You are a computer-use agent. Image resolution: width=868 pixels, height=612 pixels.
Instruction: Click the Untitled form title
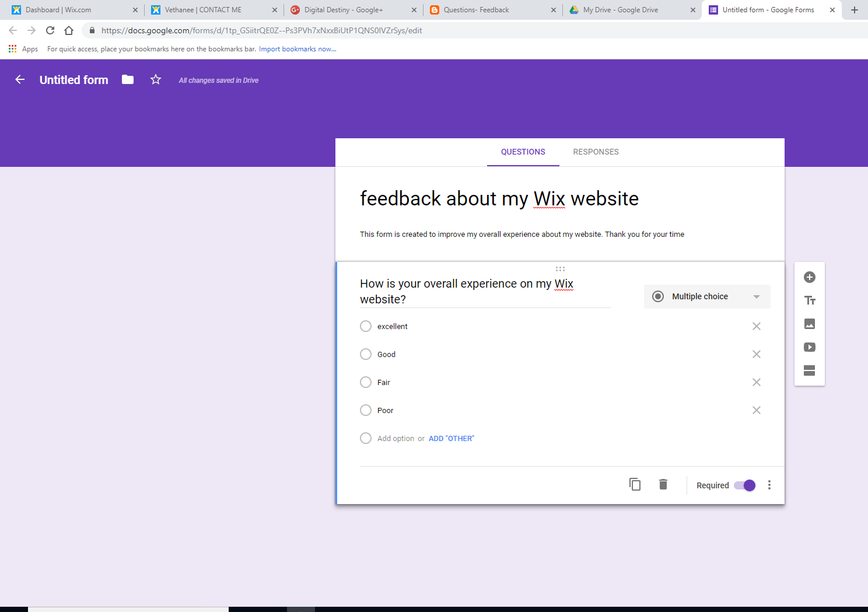pos(74,80)
